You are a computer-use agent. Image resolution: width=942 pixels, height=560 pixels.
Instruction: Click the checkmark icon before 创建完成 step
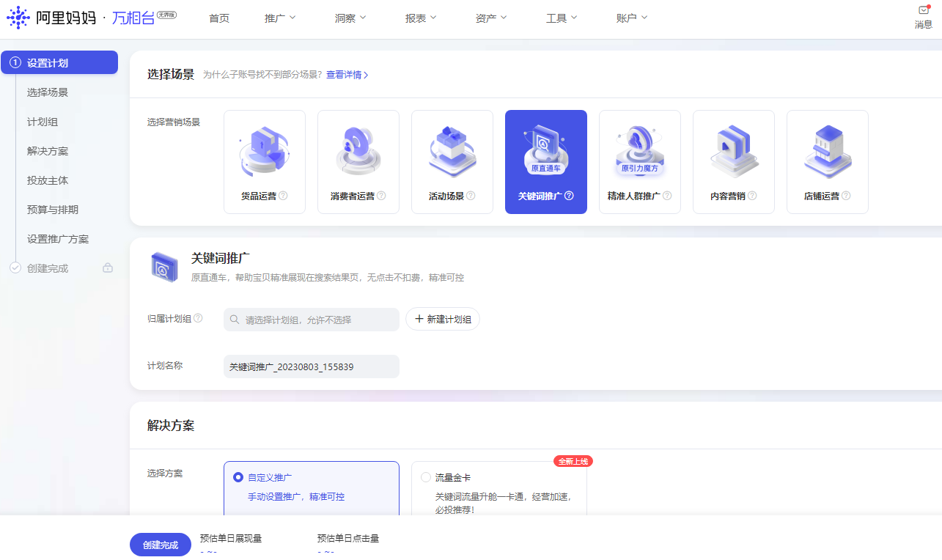tap(15, 268)
